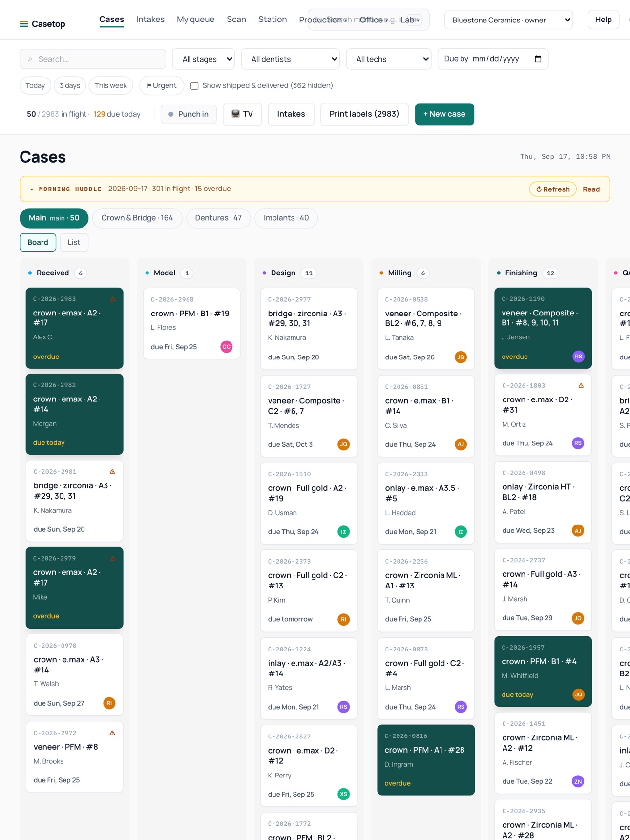Toggle the This week filter chip
This screenshot has width=630, height=840.
111,85
